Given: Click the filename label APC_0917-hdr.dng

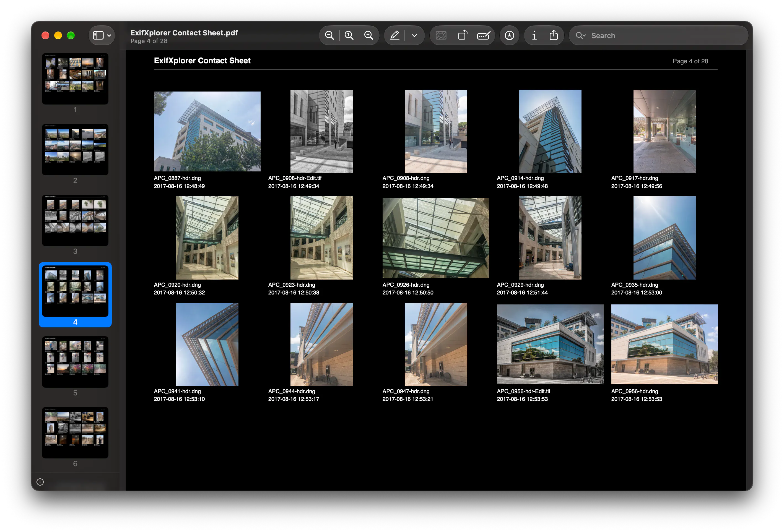Looking at the screenshot, I should click(635, 178).
